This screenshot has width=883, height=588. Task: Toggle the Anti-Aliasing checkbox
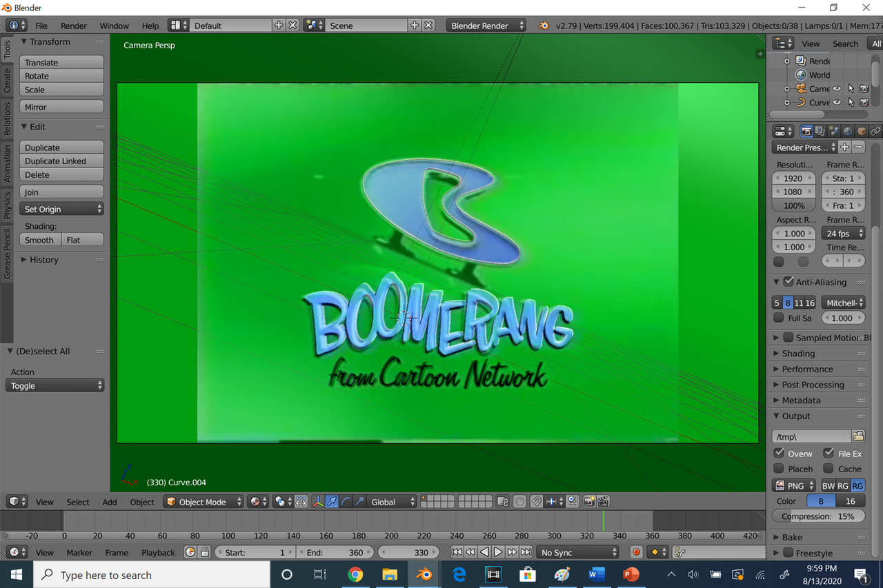[788, 281]
